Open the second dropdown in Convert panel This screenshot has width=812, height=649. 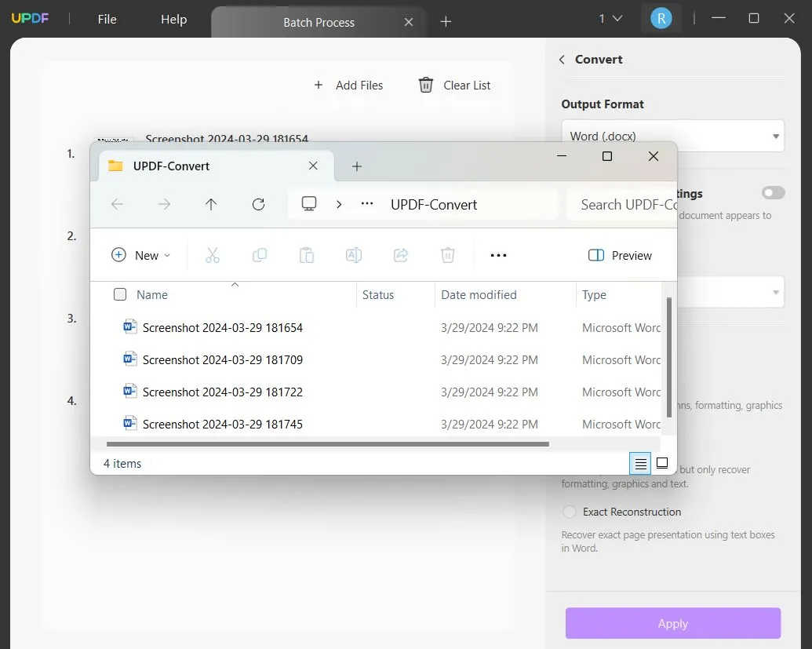(730, 292)
